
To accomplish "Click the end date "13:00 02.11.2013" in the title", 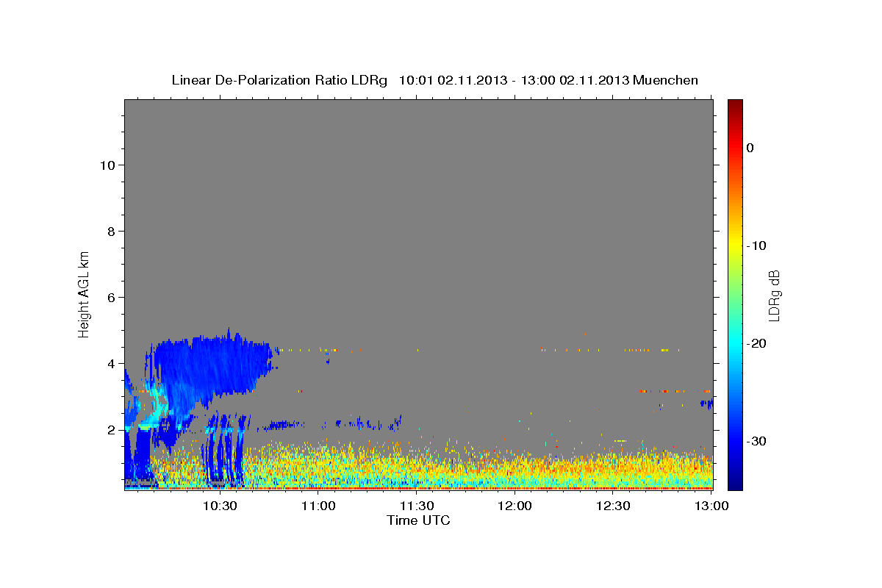I will coord(573,80).
